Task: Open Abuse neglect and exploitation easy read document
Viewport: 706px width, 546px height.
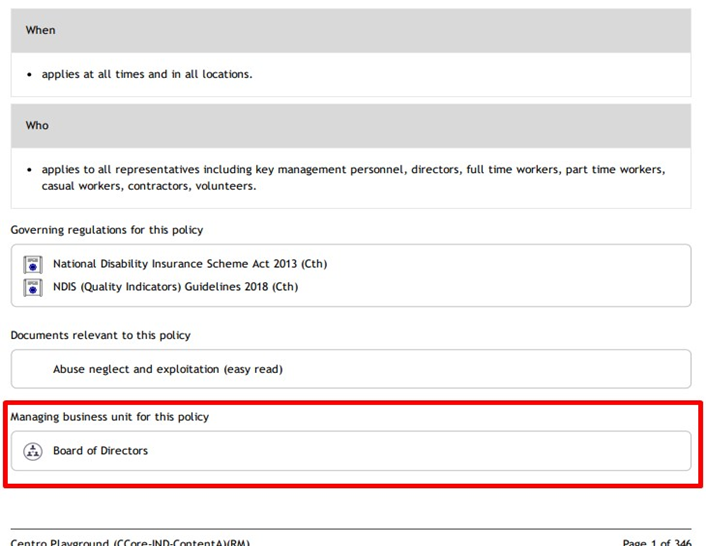Action: pyautogui.click(x=168, y=369)
